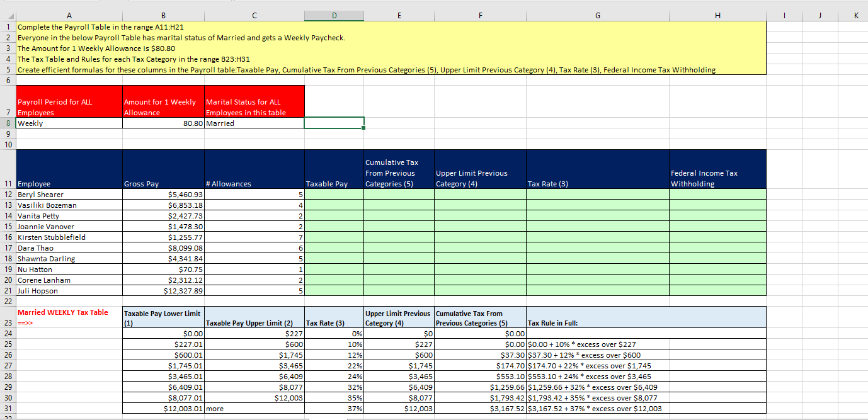
Task: Click the red Payroll Period header cell
Action: (x=69, y=106)
